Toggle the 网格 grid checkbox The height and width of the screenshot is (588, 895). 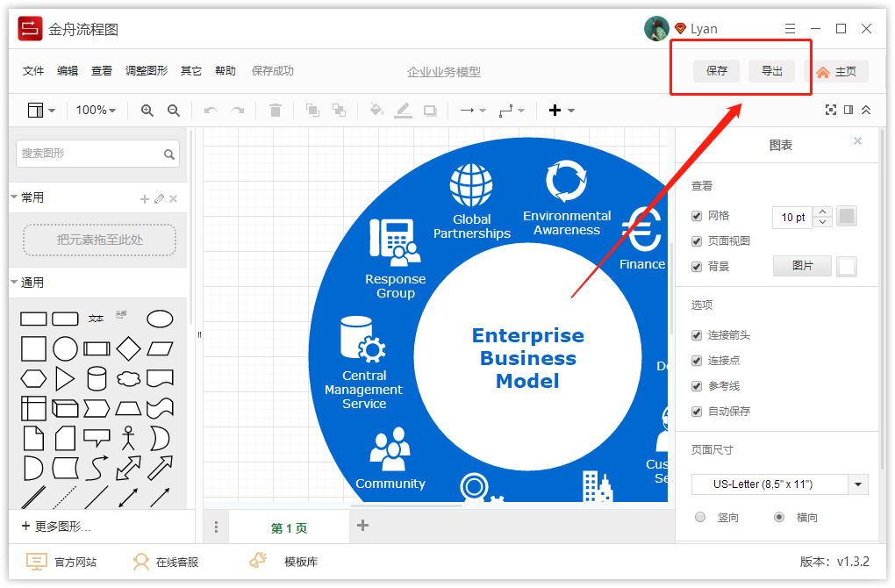[x=697, y=216]
